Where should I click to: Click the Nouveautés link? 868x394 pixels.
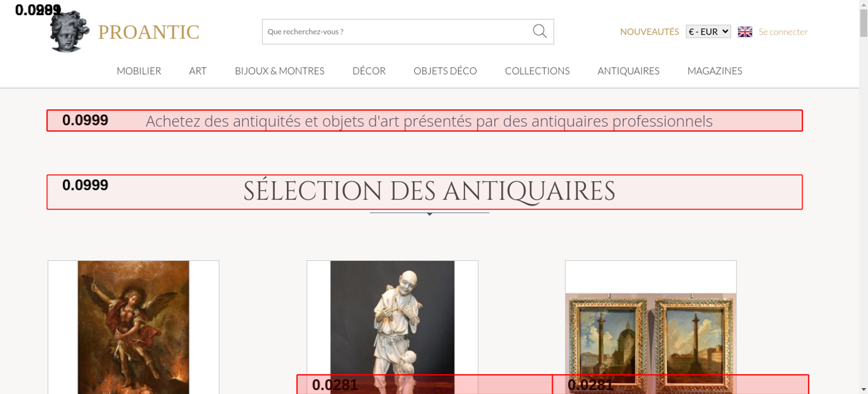pos(649,32)
